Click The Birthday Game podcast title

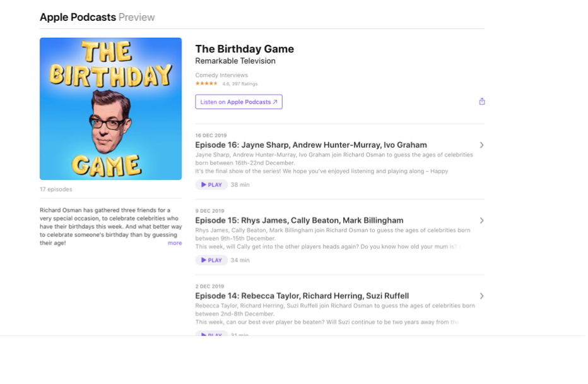pyautogui.click(x=245, y=49)
